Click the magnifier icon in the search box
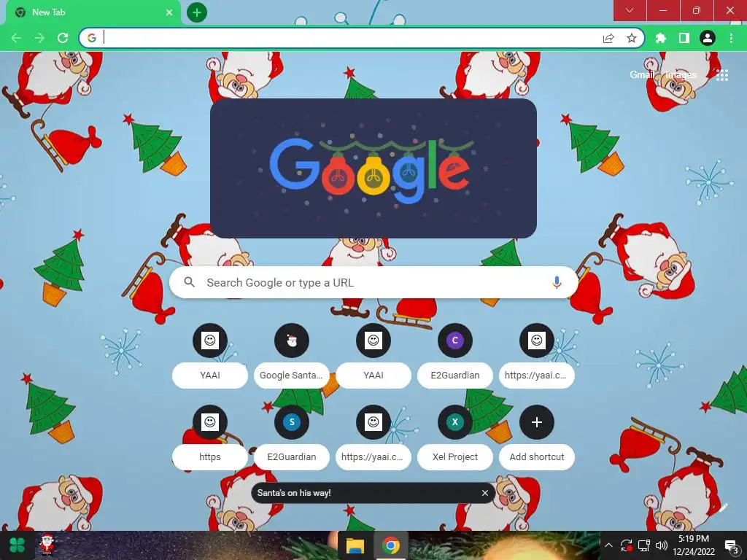This screenshot has width=747, height=560. tap(190, 282)
